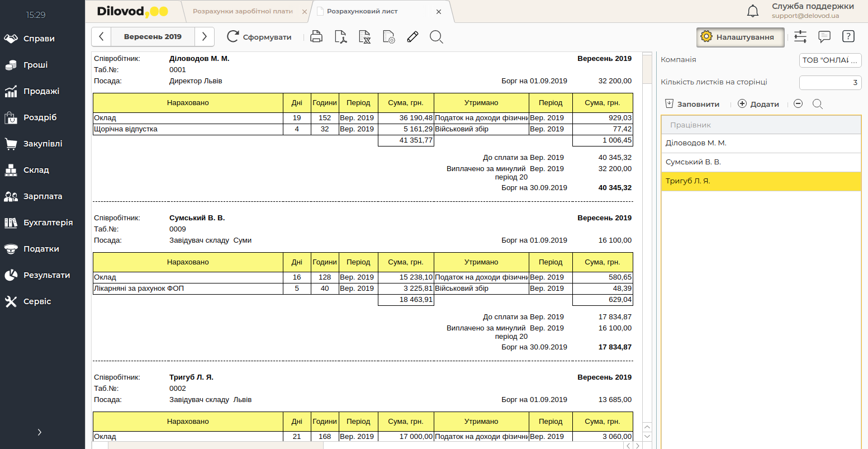Open the Компанія selection field

[830, 60]
